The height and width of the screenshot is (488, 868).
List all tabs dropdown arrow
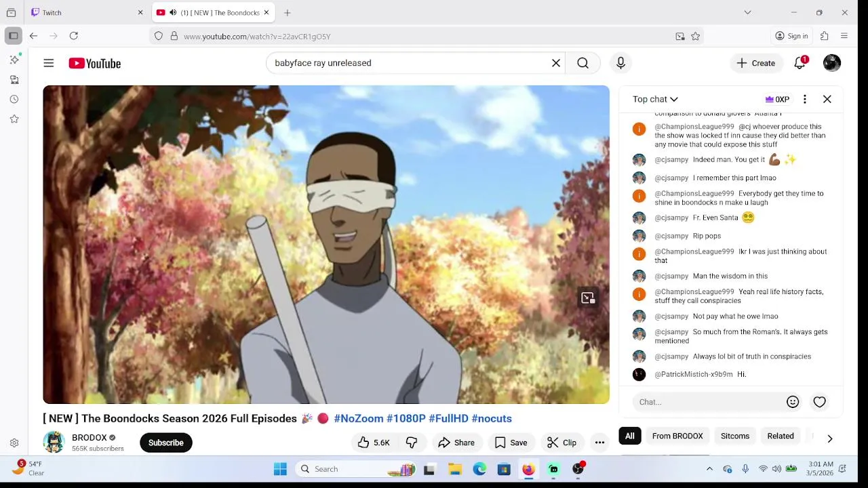pos(747,12)
